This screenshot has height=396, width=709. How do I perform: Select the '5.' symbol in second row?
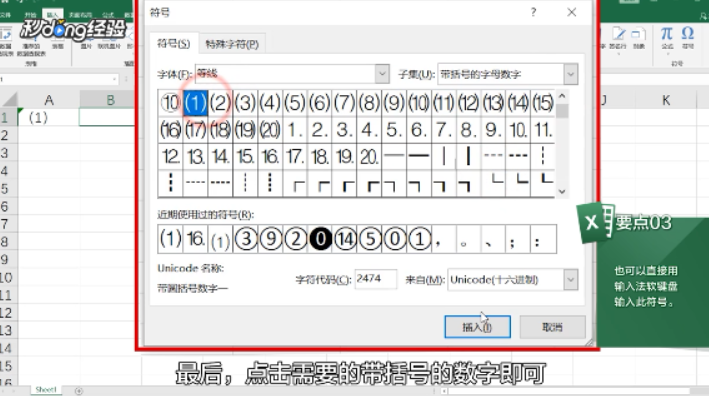(x=394, y=130)
